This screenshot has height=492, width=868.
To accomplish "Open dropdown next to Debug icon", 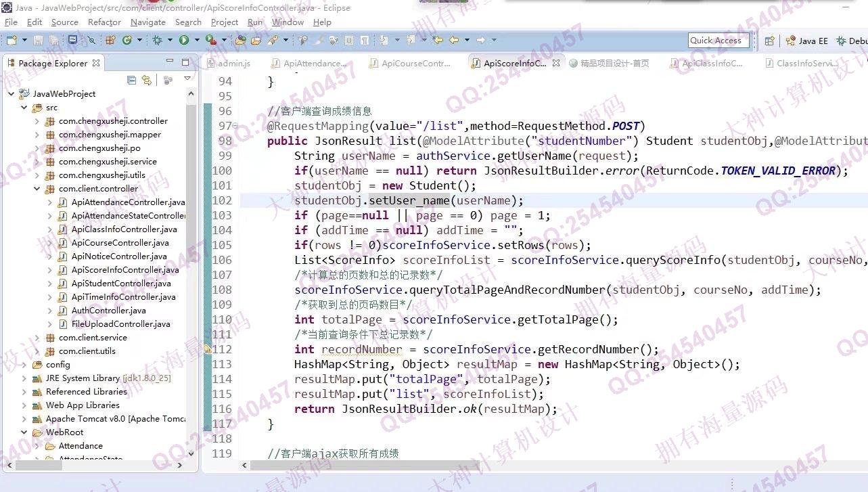I will coord(170,41).
